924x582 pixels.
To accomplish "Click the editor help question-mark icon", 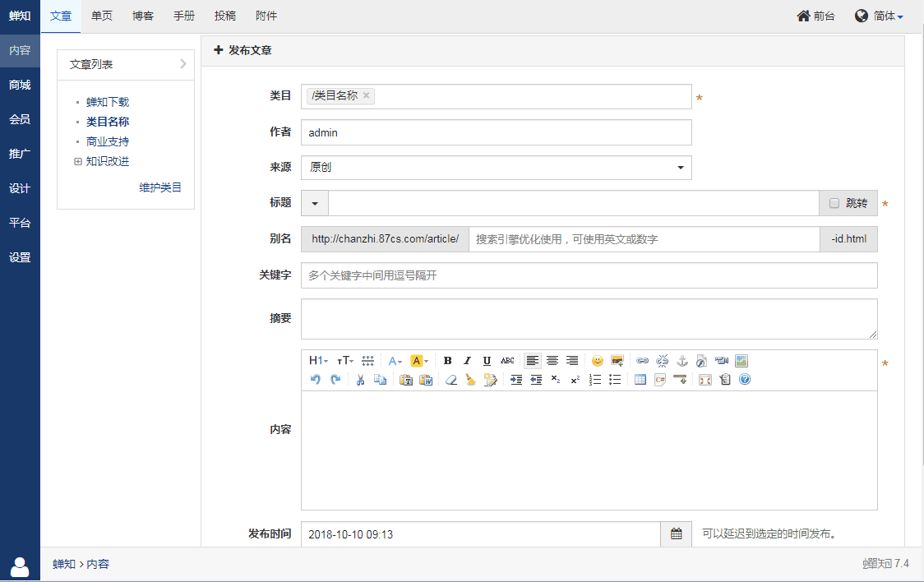I will click(x=745, y=380).
